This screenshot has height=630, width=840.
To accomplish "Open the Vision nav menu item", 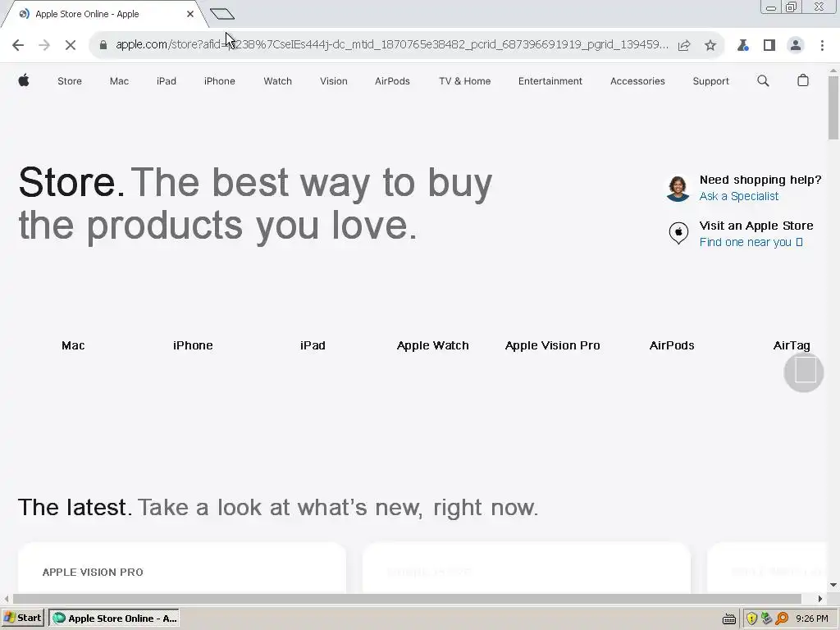I will tap(334, 81).
